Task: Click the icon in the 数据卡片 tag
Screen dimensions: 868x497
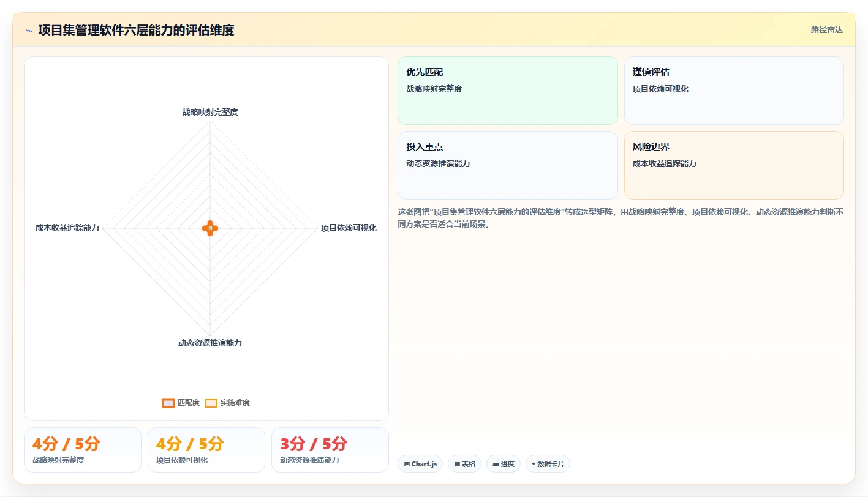Action: [534, 464]
